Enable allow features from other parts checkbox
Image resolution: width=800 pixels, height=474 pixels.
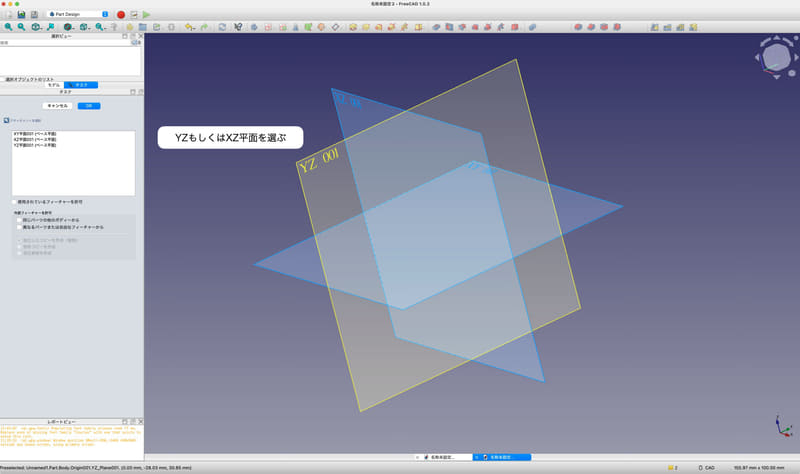coord(19,227)
